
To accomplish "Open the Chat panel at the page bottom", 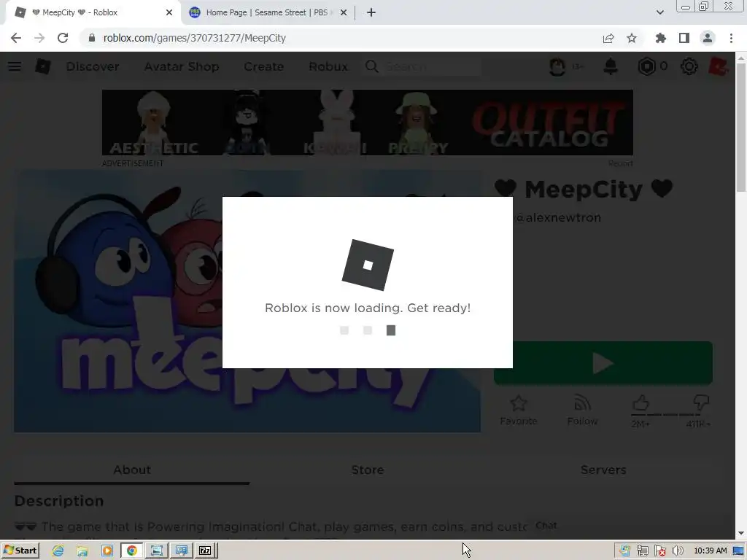I will 546,526.
